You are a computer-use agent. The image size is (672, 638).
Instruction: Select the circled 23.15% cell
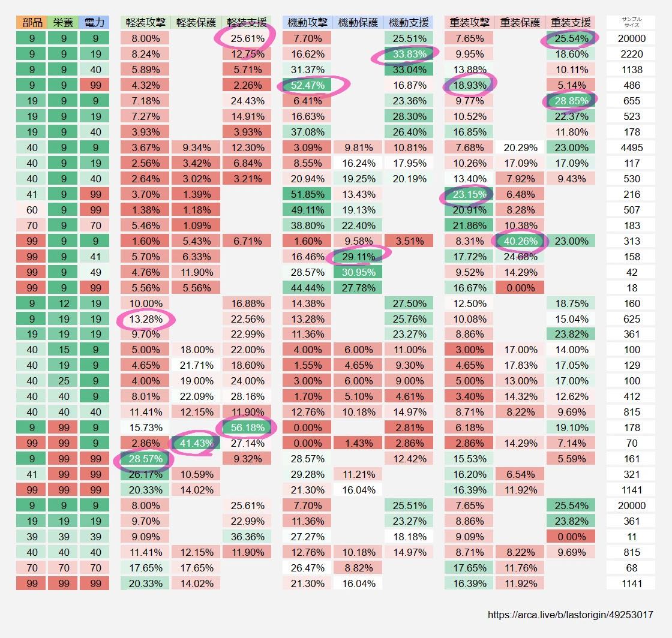click(469, 194)
